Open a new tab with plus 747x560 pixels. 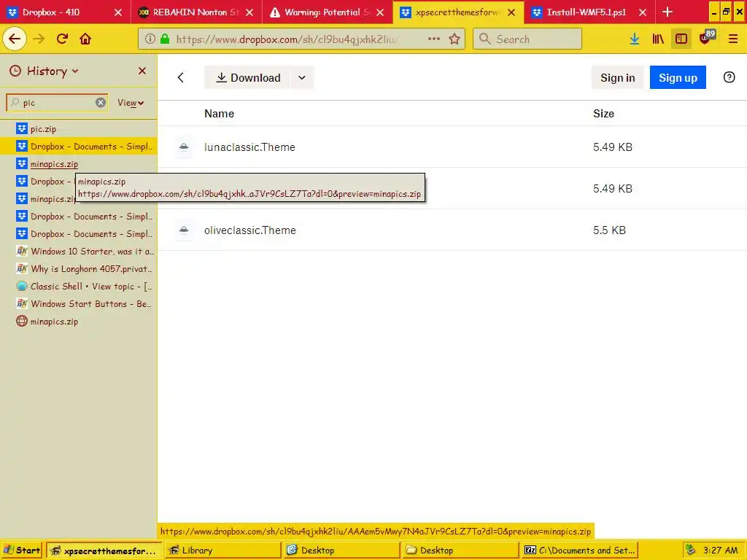(x=667, y=12)
